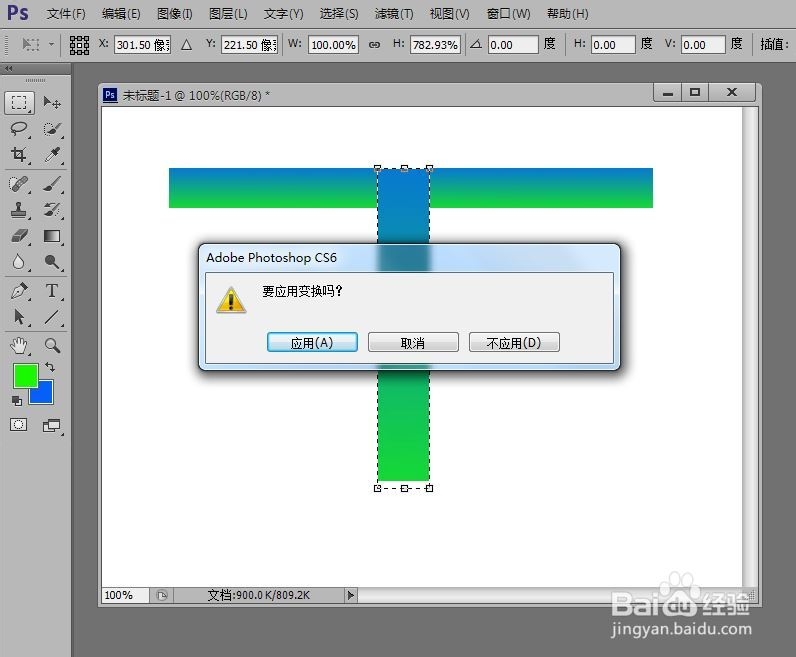Image resolution: width=796 pixels, height=657 pixels.
Task: Click the document size 文档:900.0K/809.2K text
Action: click(258, 595)
